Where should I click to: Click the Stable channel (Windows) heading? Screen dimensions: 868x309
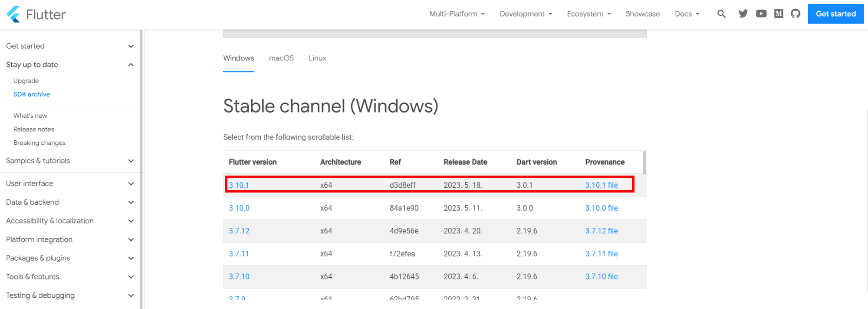pyautogui.click(x=331, y=106)
